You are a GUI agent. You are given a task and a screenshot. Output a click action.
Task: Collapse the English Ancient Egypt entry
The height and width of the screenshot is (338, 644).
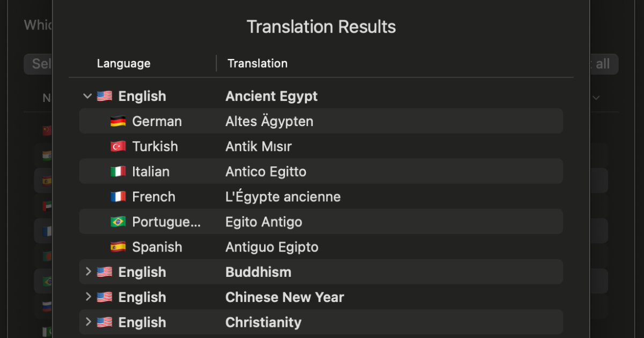[87, 96]
